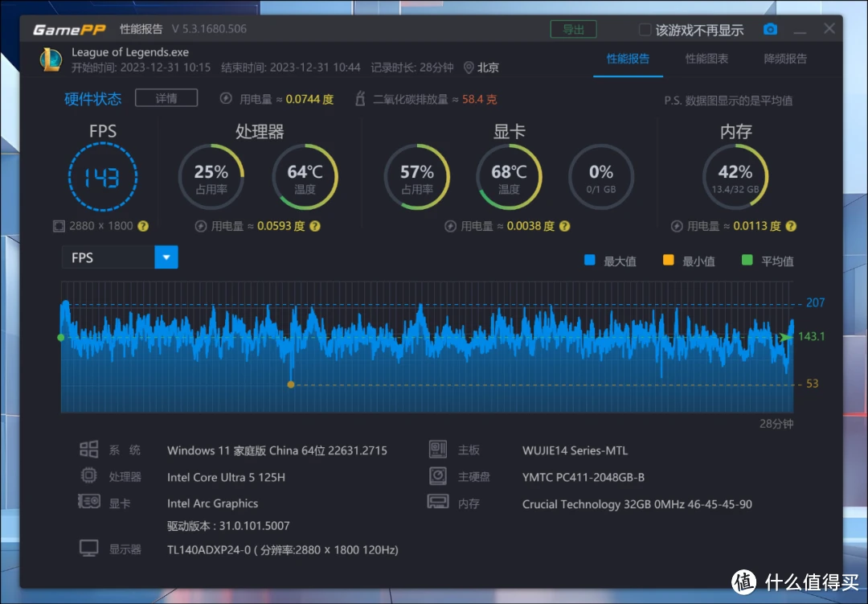This screenshot has width=868, height=604.
Task: Click the power icon next to 用电量 0.0744
Action: (x=226, y=99)
